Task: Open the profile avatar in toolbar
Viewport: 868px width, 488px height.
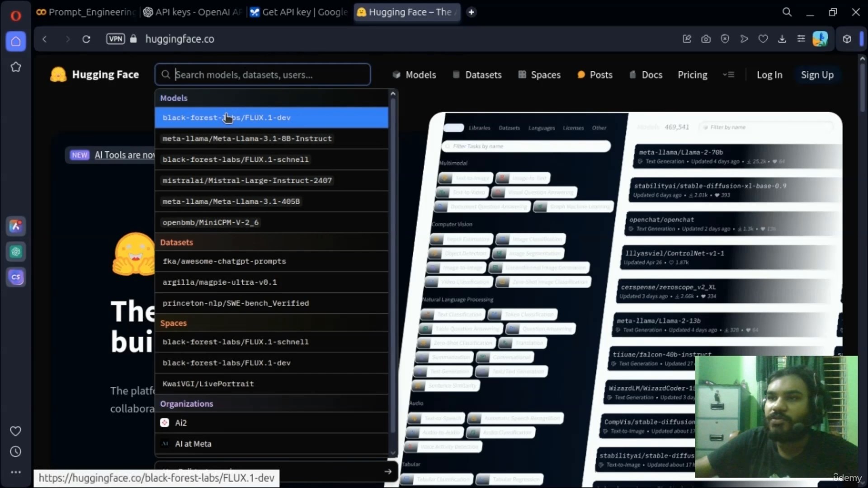Action: pos(820,39)
